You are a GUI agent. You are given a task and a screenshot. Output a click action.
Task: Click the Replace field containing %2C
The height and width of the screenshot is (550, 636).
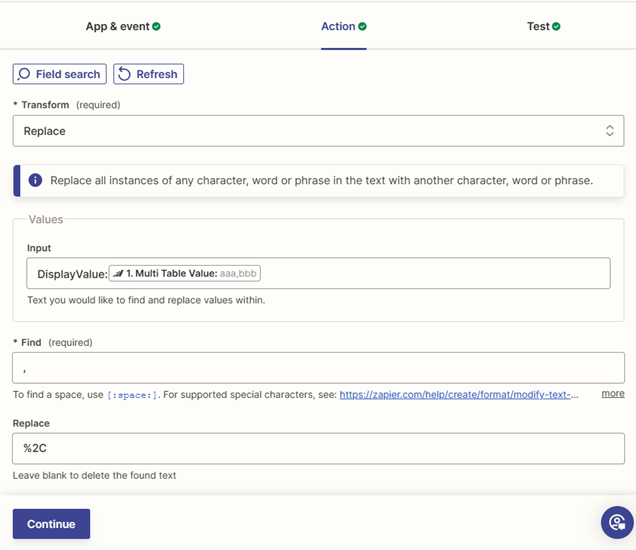[318, 448]
